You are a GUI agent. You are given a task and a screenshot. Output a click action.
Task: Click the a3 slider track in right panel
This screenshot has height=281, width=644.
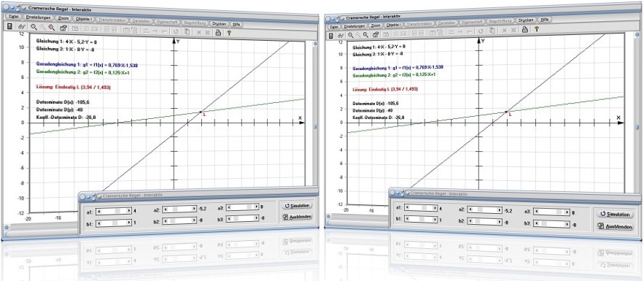pos(551,212)
